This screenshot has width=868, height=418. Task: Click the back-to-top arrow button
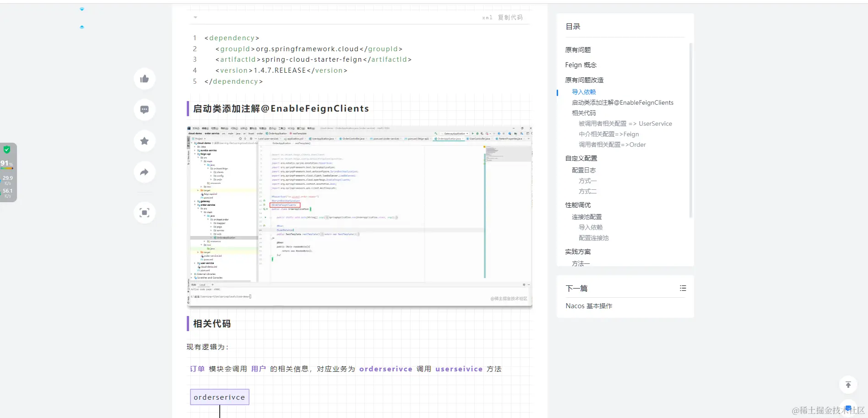[848, 385]
